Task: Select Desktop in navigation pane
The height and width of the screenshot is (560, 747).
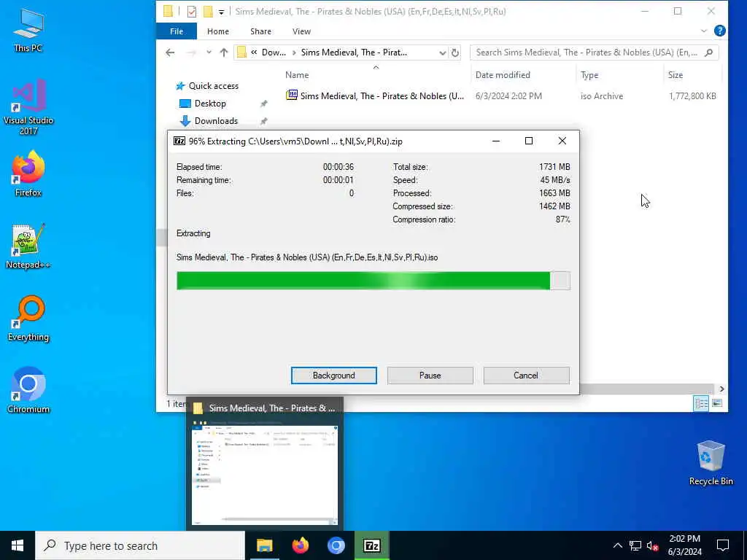Action: pyautogui.click(x=210, y=104)
